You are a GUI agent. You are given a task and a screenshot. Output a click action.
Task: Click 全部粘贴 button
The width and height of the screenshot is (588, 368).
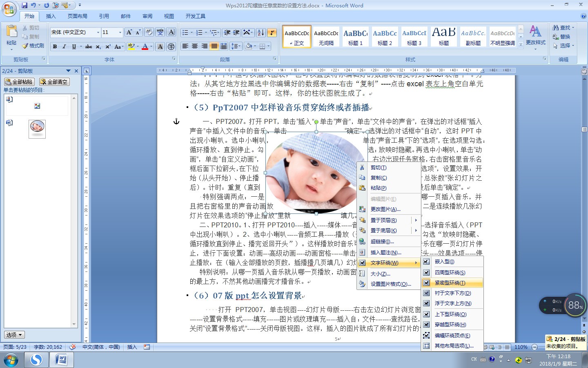tap(19, 82)
